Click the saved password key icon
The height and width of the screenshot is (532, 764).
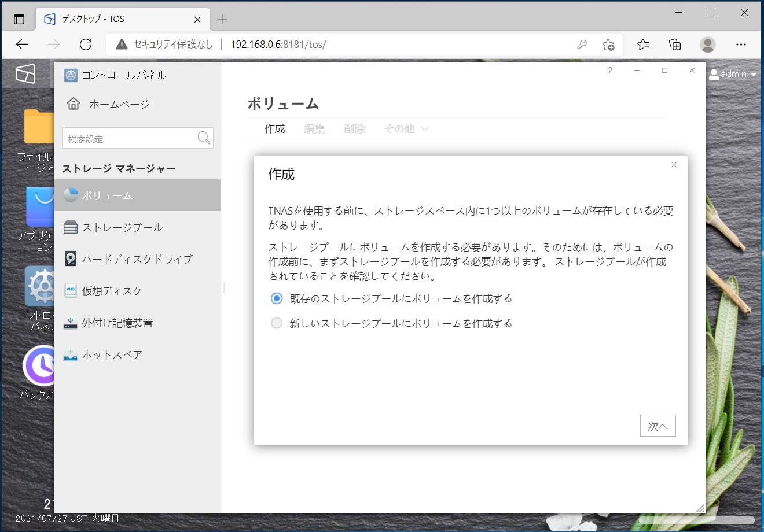(x=582, y=45)
